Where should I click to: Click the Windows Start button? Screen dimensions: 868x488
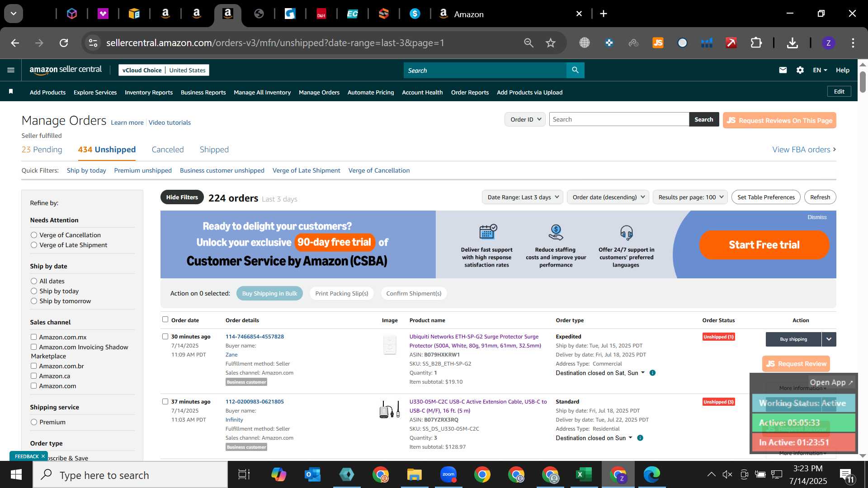click(16, 474)
